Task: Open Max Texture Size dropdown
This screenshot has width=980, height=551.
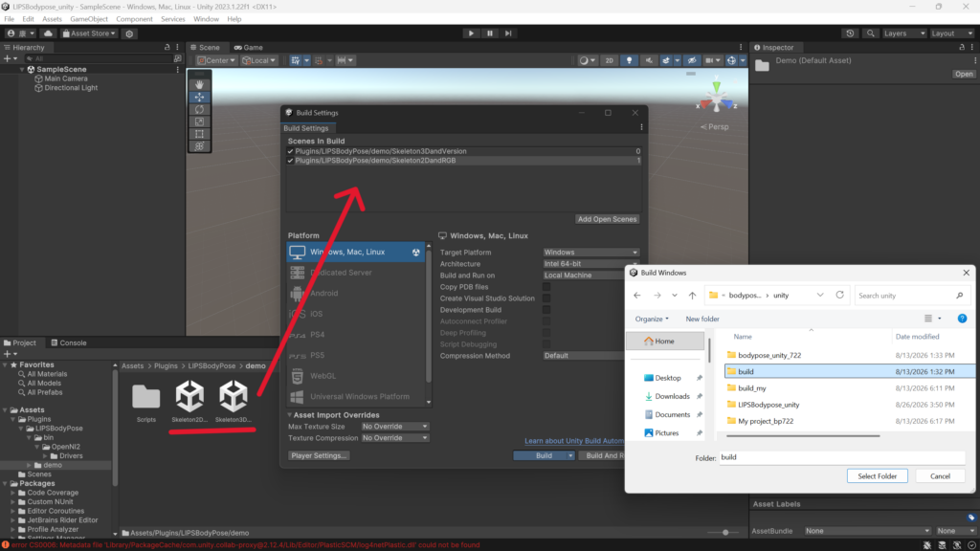Action: [x=395, y=427]
